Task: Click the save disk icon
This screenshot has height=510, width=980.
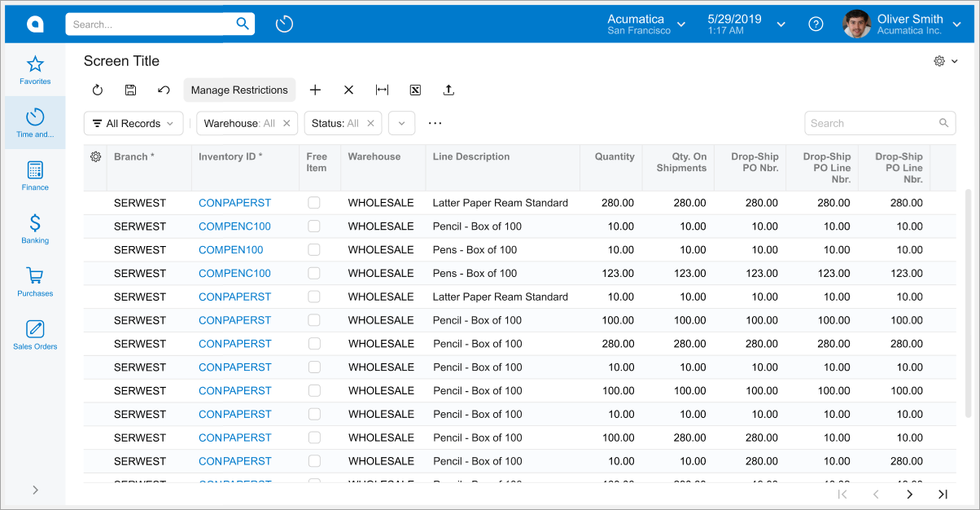Action: 130,90
